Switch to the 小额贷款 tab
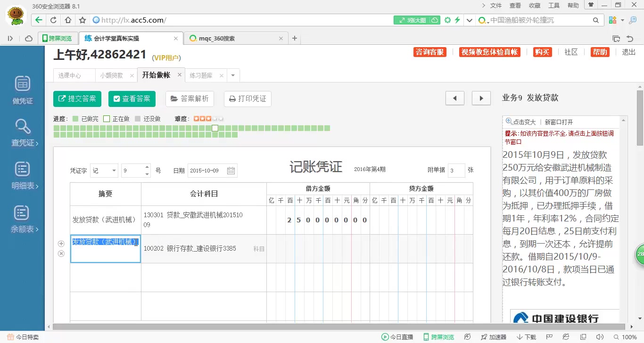This screenshot has height=343, width=644. [112, 75]
